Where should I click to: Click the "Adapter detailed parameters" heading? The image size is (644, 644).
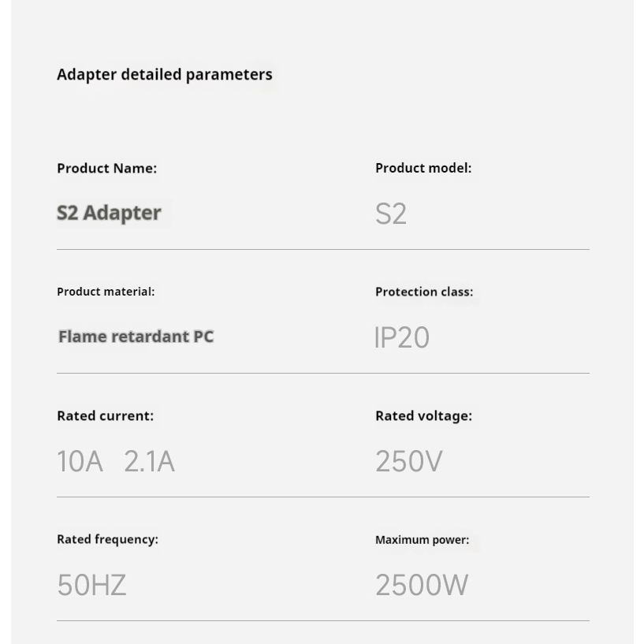[165, 75]
